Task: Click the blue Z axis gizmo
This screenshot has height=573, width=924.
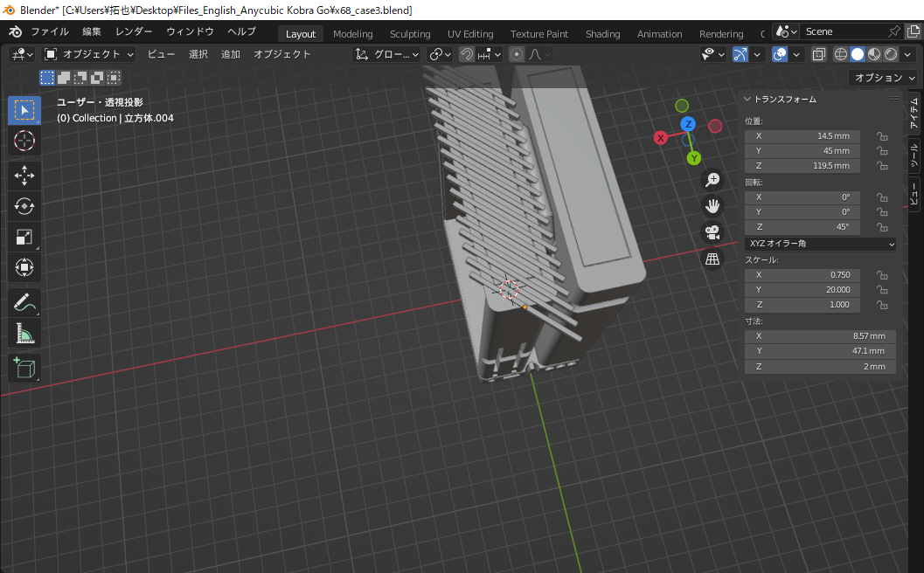Action: tap(688, 124)
